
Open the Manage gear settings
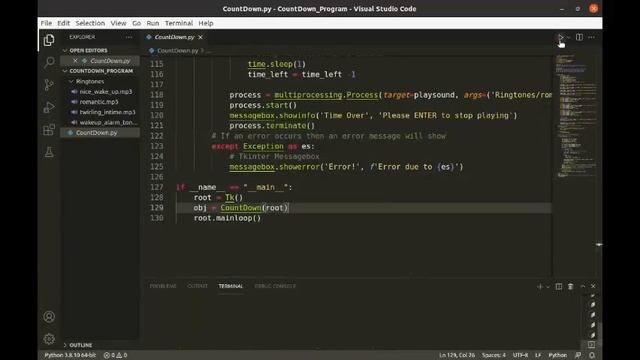49,339
